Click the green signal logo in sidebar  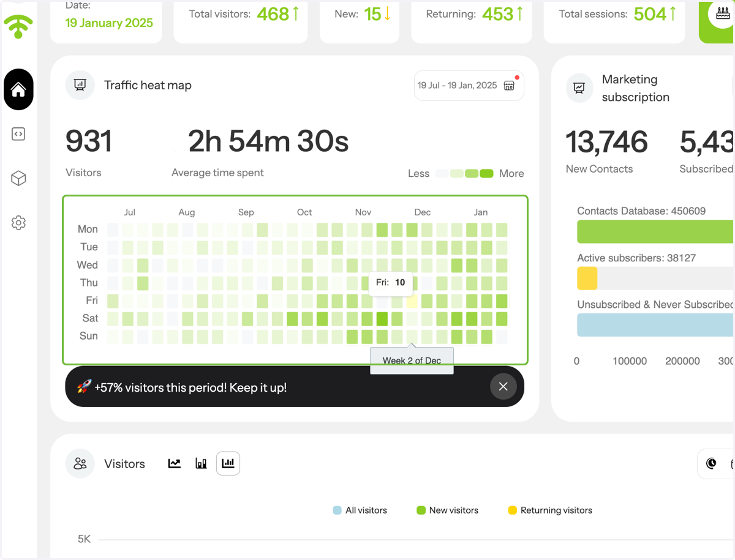click(x=18, y=26)
